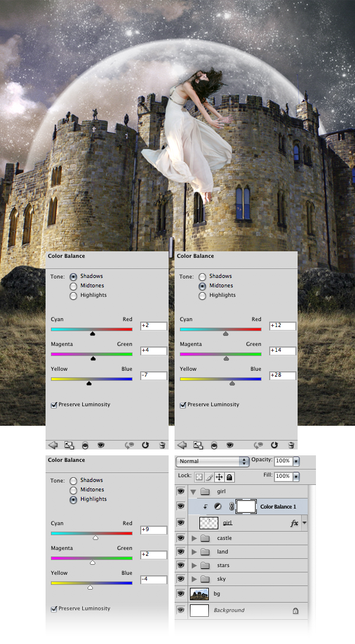The height and width of the screenshot is (644, 355).
Task: Collapse the girl group triangle
Action: coord(193,491)
